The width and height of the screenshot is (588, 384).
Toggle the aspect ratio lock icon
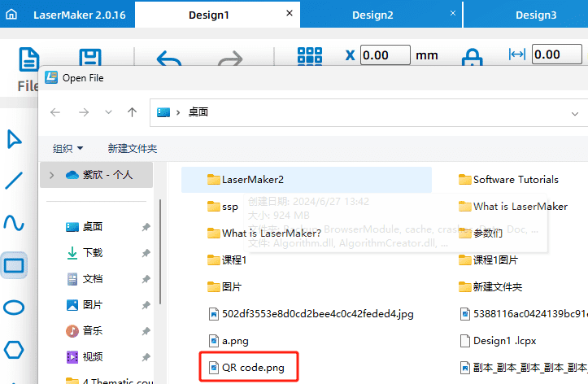click(x=472, y=57)
